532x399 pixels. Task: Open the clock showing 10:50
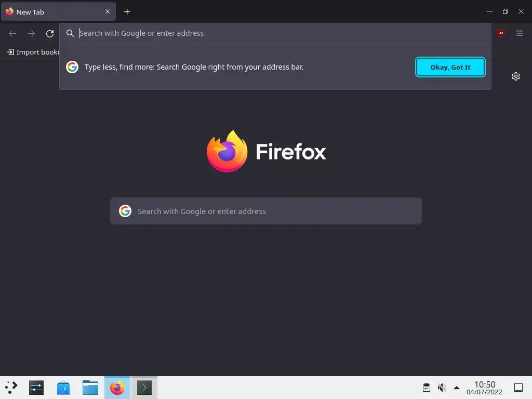[485, 388]
